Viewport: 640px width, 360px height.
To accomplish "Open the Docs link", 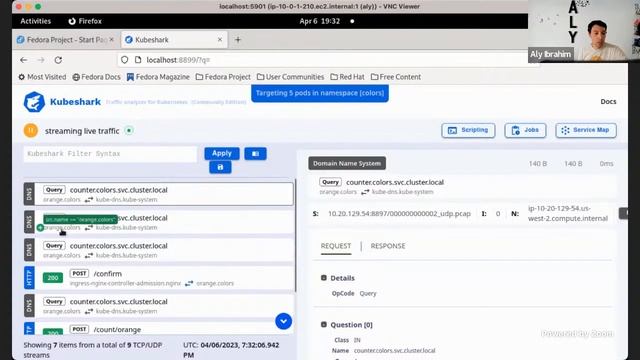I will [608, 102].
